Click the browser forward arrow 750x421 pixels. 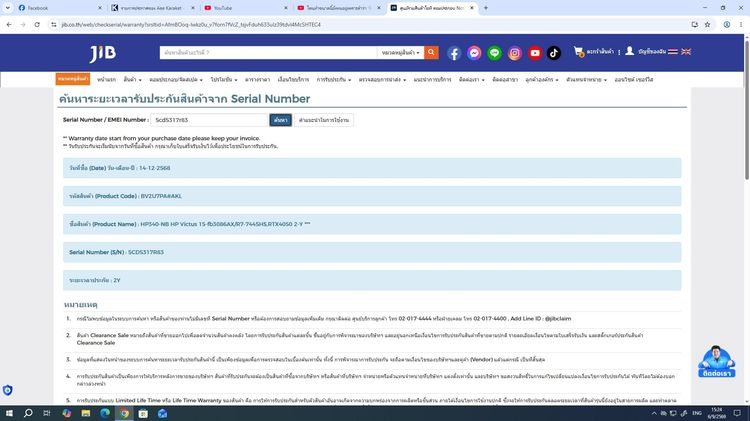[23, 24]
